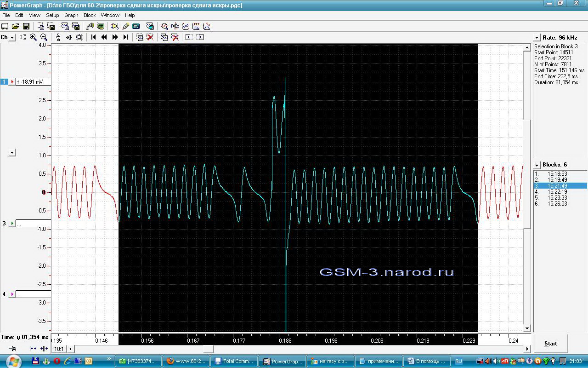Open a file with the folder icon

click(x=15, y=26)
